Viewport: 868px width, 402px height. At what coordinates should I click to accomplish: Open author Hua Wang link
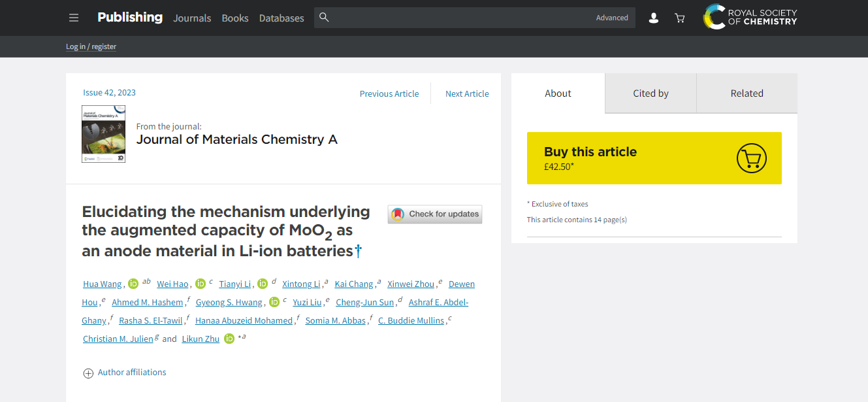click(103, 284)
